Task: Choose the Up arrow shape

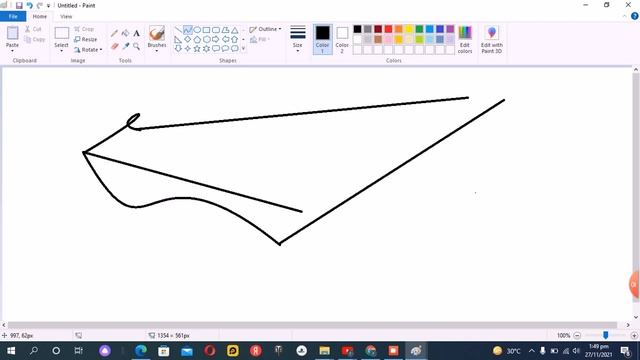Action: 234,39
